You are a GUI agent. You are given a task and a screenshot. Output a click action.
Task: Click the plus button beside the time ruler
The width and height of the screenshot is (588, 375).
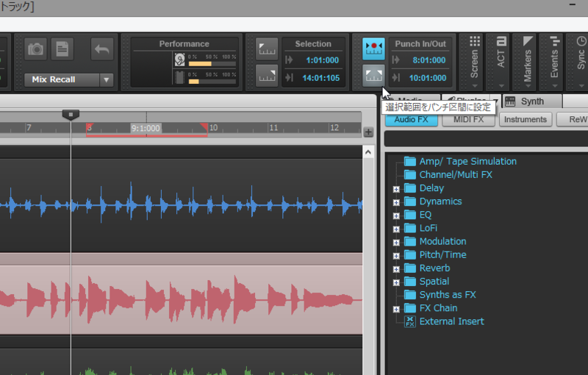pyautogui.click(x=368, y=132)
